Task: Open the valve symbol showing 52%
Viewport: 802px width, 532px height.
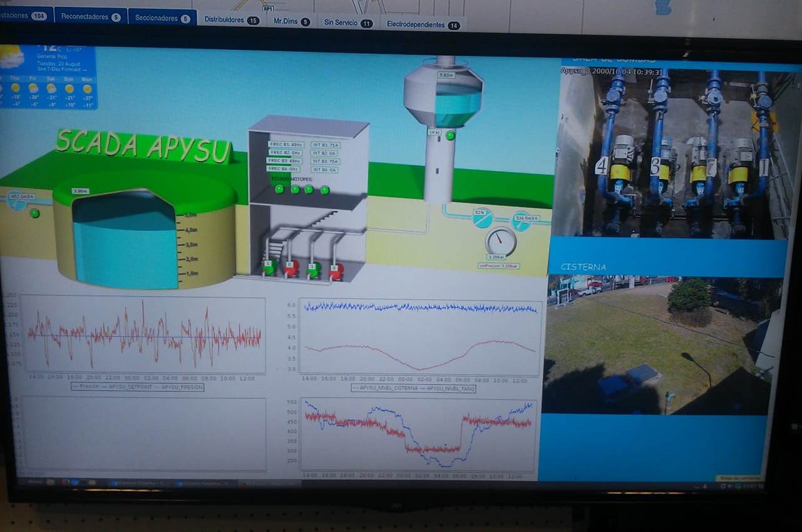Action: [482, 217]
